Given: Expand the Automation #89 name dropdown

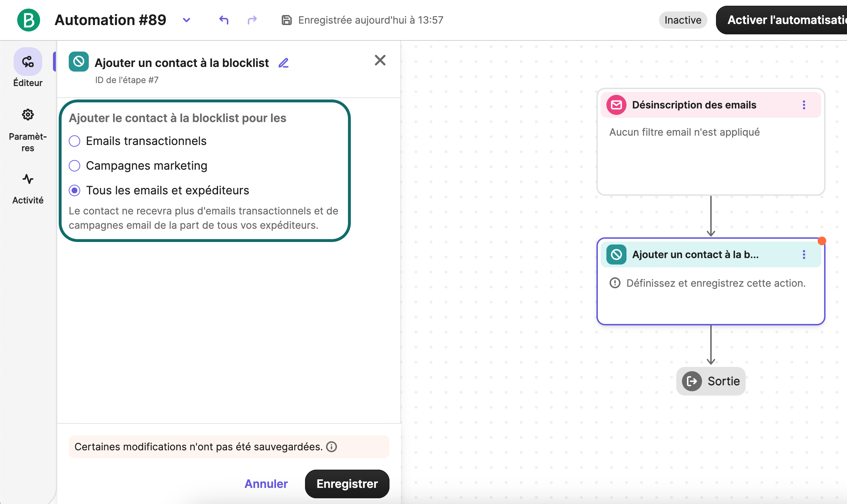Looking at the screenshot, I should [x=187, y=20].
